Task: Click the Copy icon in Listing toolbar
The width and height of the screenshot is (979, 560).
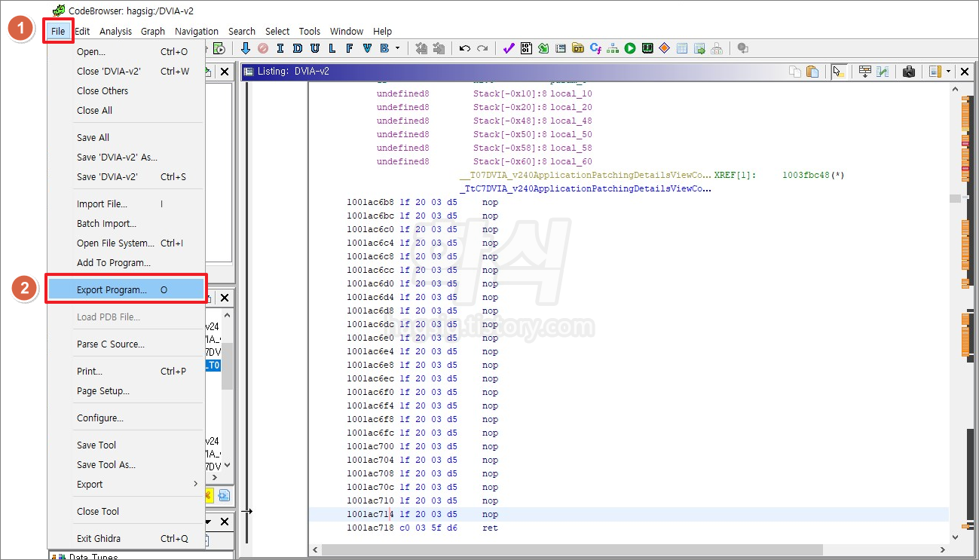Action: point(795,72)
